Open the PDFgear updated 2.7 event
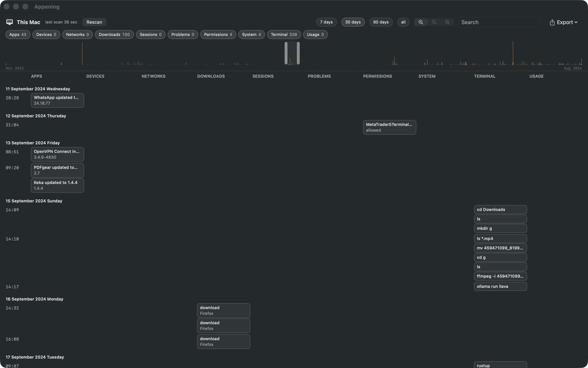Screen dimensions: 588x368 (57, 170)
